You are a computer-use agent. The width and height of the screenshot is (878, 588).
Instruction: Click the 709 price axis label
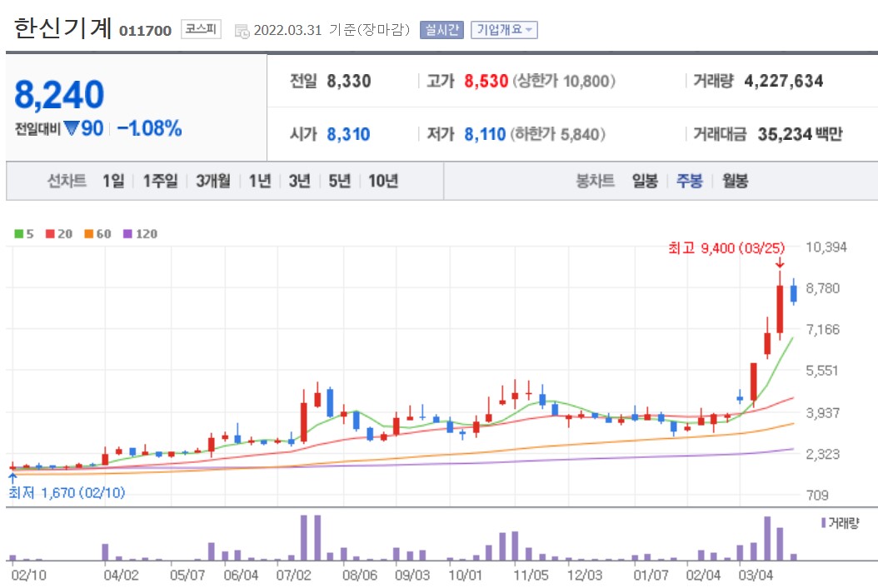click(817, 495)
